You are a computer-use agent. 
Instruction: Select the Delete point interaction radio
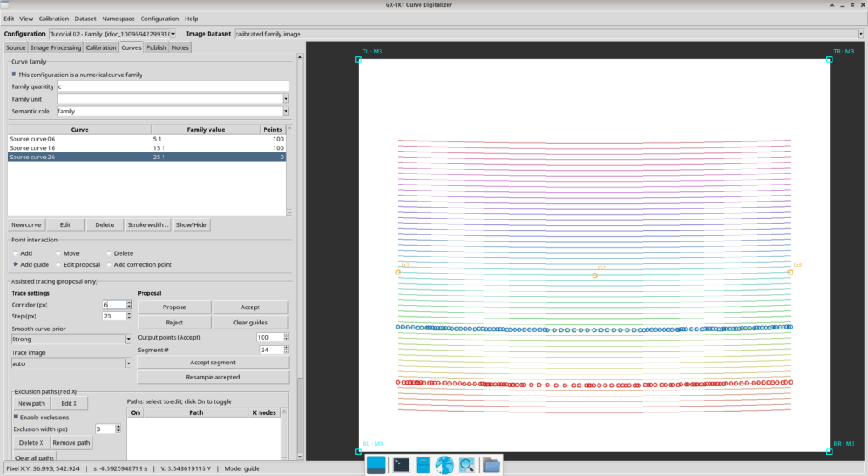click(109, 253)
